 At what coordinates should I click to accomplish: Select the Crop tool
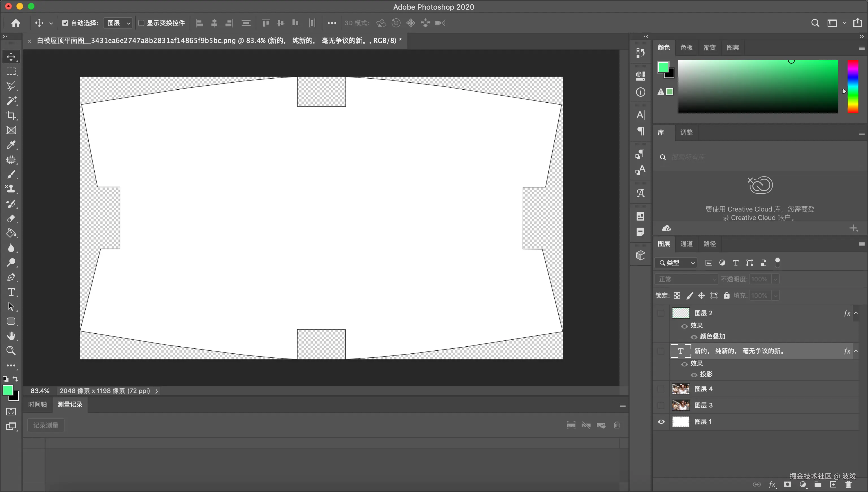pyautogui.click(x=11, y=116)
